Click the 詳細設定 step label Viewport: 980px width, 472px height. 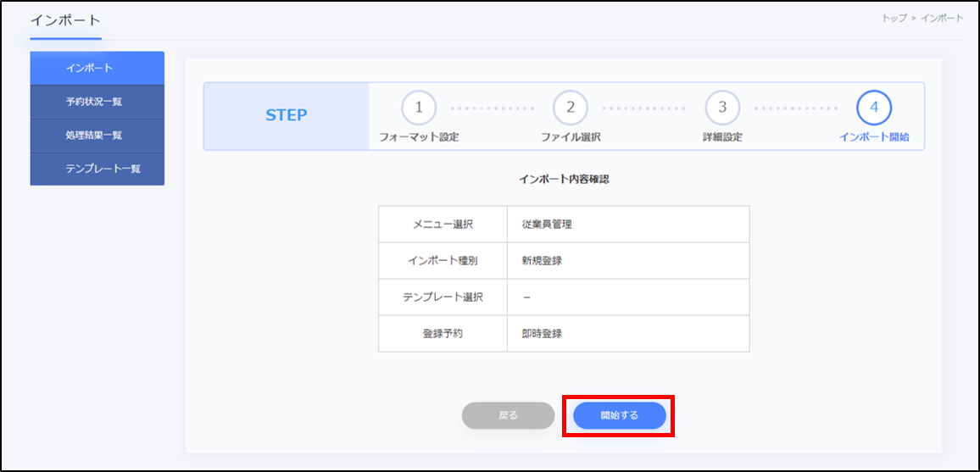(722, 136)
